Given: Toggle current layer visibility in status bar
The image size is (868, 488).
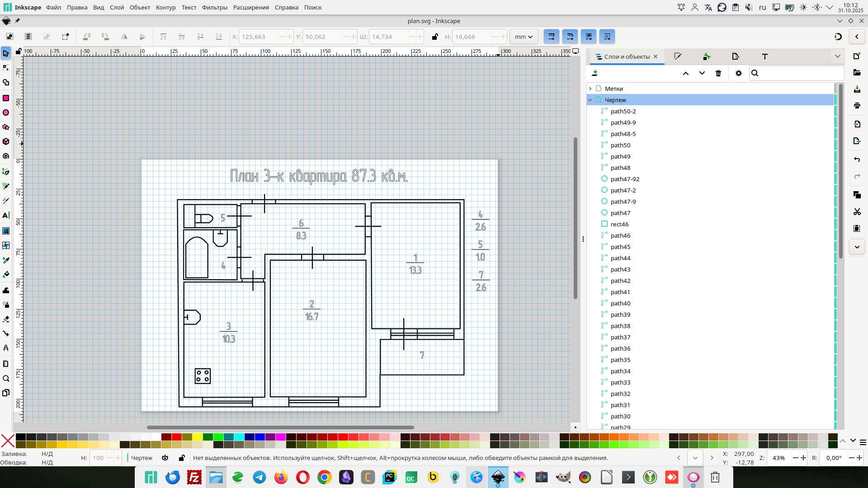Looking at the screenshot, I should click(165, 458).
